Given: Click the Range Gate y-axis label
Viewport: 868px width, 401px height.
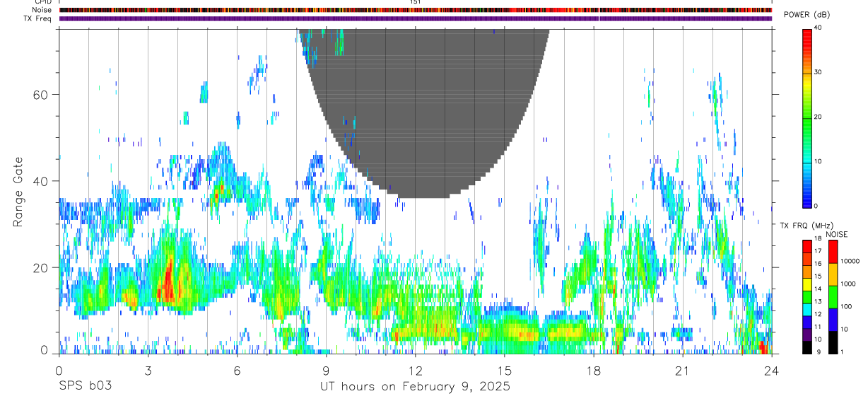Looking at the screenshot, I should click(19, 192).
